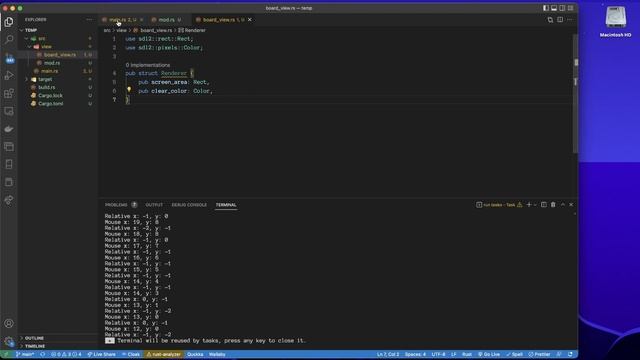This screenshot has height=360, width=640.
Task: Open Cargo.toml in the file tree
Action: 51,104
